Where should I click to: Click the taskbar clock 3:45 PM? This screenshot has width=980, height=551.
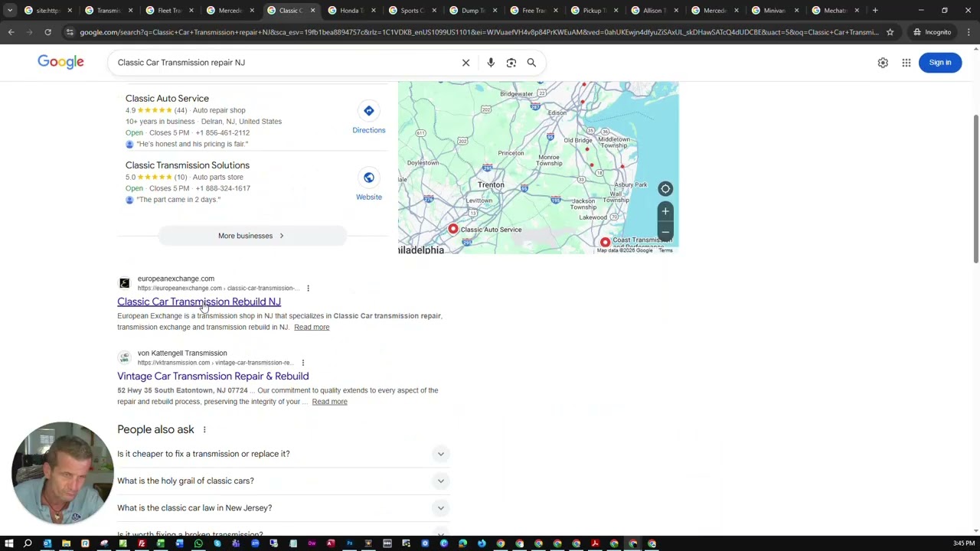tap(964, 543)
